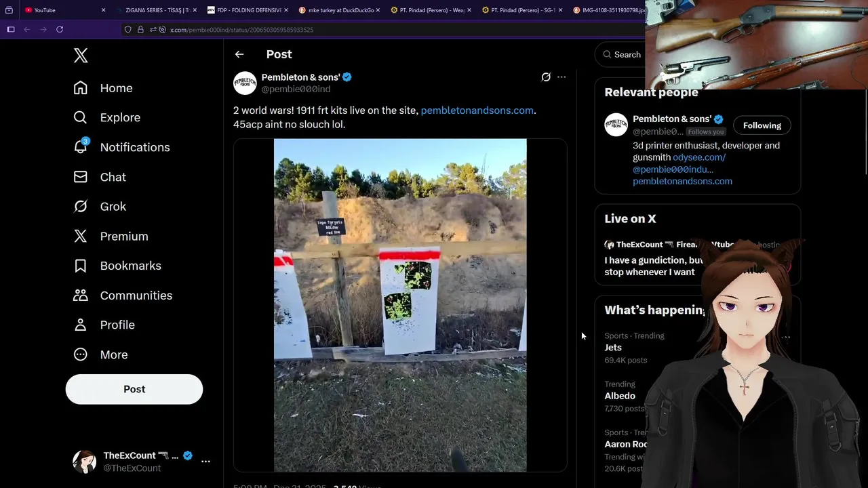Click the browser forward arrow
Screen dimensions: 868x488
click(x=43, y=30)
